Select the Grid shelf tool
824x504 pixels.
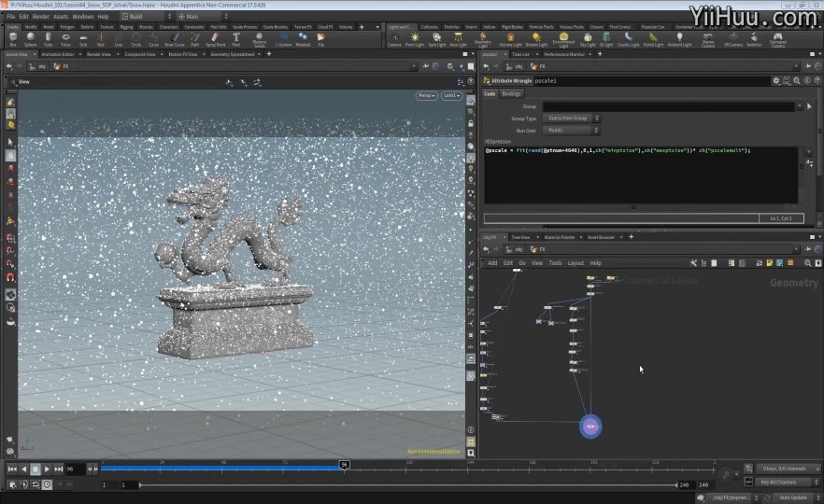pos(83,39)
